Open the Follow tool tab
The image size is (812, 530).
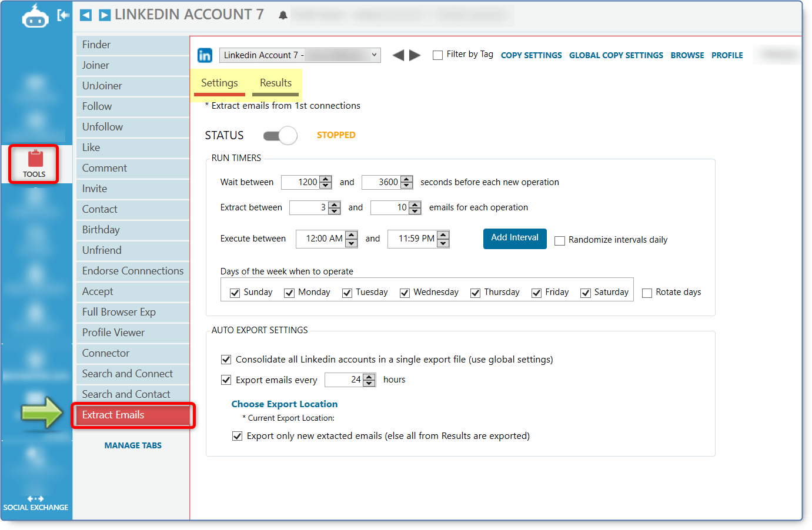pos(133,107)
